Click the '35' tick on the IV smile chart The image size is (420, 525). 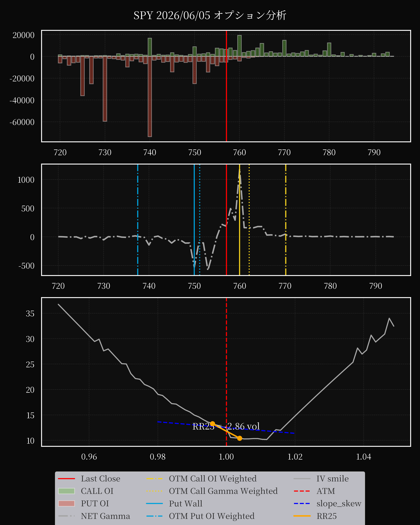click(30, 313)
